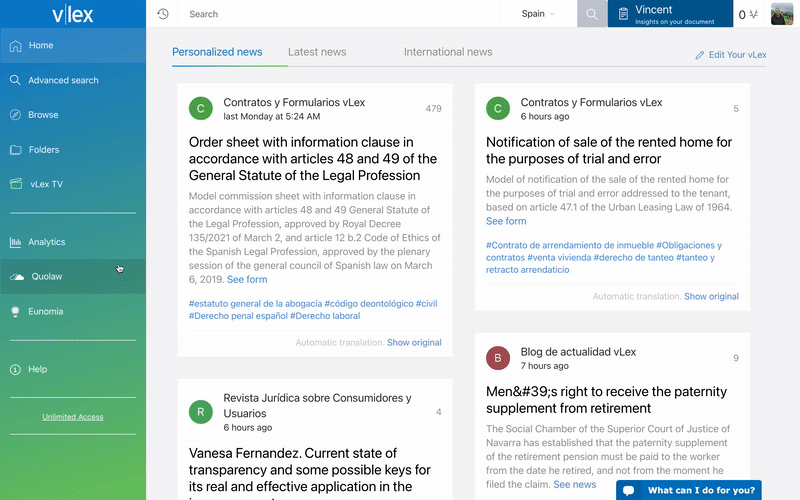Open Eunomia lightbulb item

click(73, 311)
